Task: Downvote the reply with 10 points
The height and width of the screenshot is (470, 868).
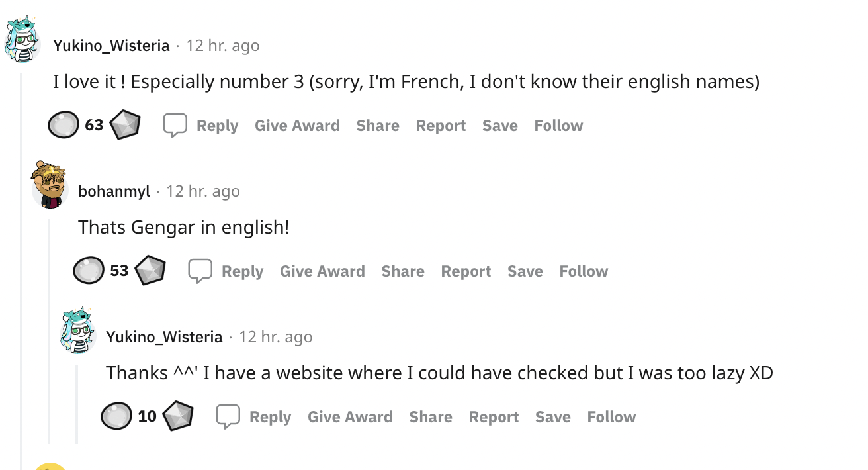Action: [178, 416]
